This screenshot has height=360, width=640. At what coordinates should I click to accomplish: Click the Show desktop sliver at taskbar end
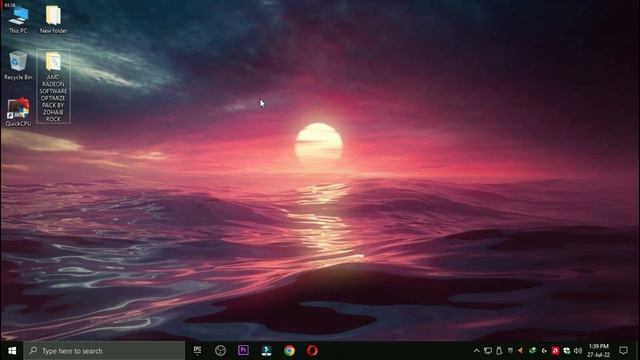638,351
